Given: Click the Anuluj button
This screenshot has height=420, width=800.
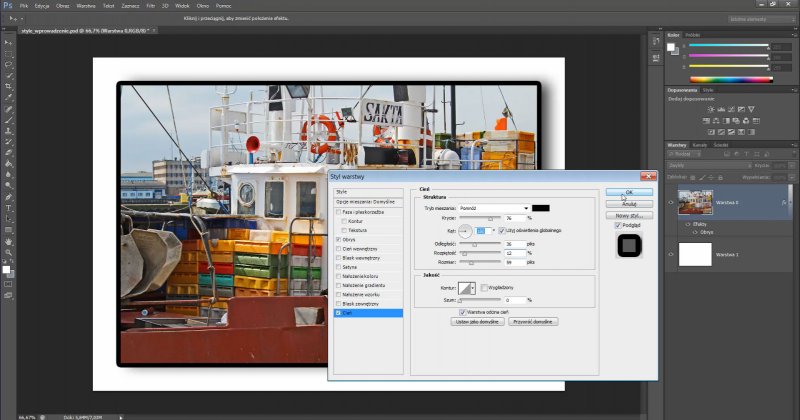Looking at the screenshot, I should coord(629,202).
